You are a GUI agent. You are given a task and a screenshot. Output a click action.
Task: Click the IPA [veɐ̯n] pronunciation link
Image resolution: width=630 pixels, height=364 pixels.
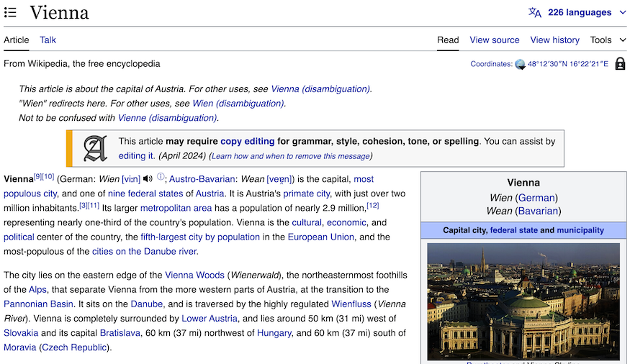tap(281, 179)
